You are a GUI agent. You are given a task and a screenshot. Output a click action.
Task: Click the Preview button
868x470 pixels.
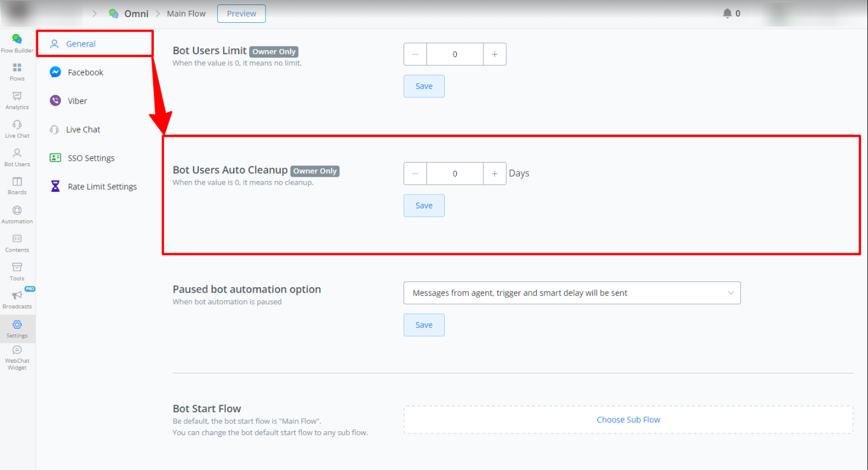(241, 13)
